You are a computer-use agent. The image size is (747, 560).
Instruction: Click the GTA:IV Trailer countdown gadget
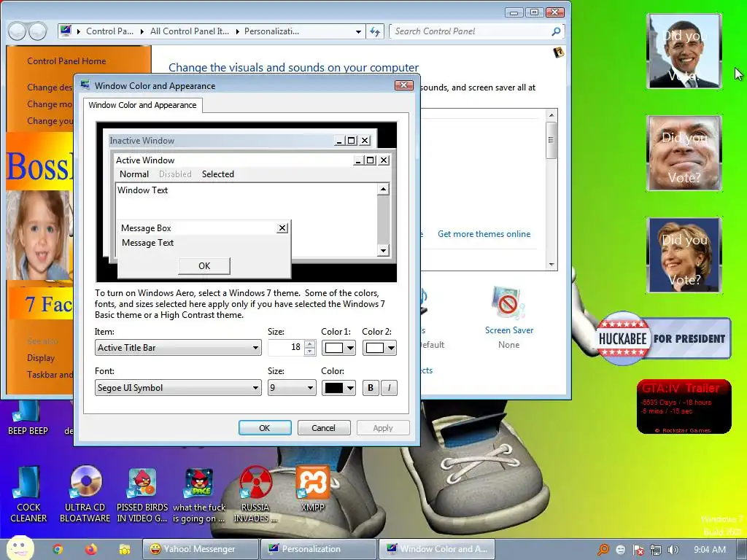click(684, 407)
